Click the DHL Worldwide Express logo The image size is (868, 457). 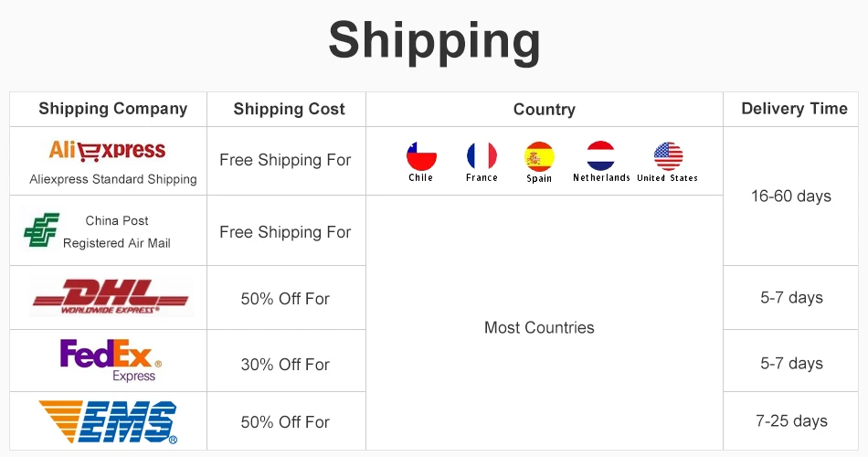coord(110,298)
